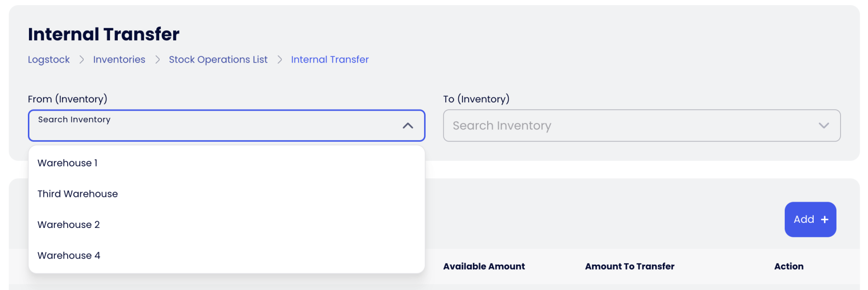Collapse the From inventory dropdown chevron
The width and height of the screenshot is (868, 290).
click(x=408, y=126)
